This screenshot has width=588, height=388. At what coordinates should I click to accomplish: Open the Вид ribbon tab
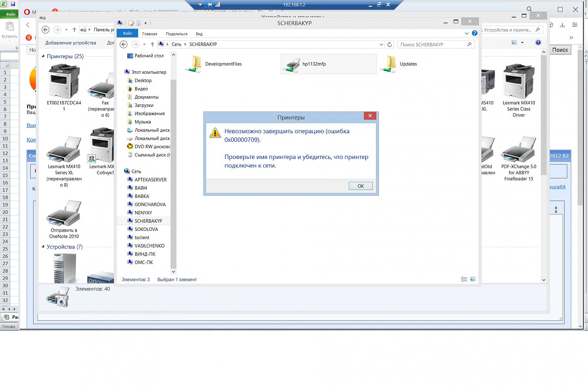click(x=199, y=34)
